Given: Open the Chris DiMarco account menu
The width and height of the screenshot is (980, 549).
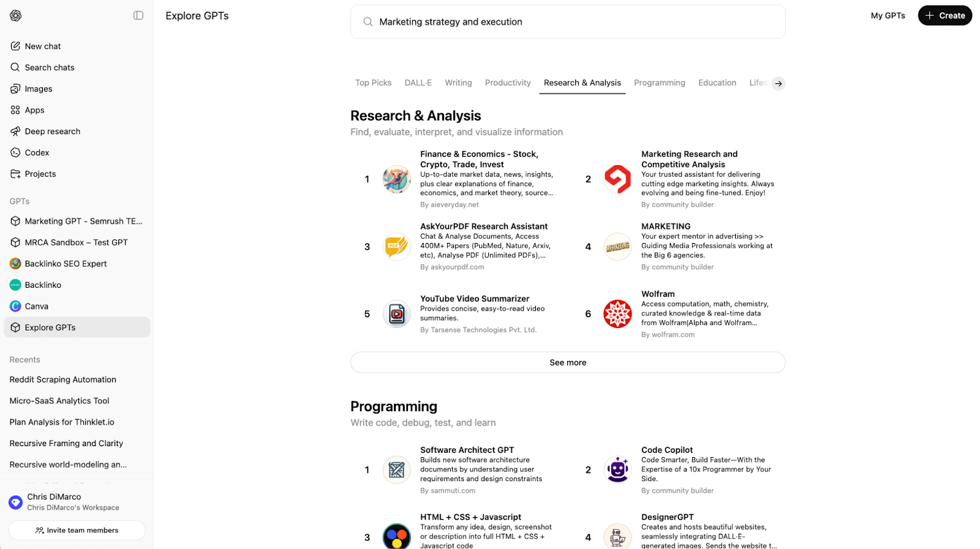Looking at the screenshot, I should click(x=77, y=502).
